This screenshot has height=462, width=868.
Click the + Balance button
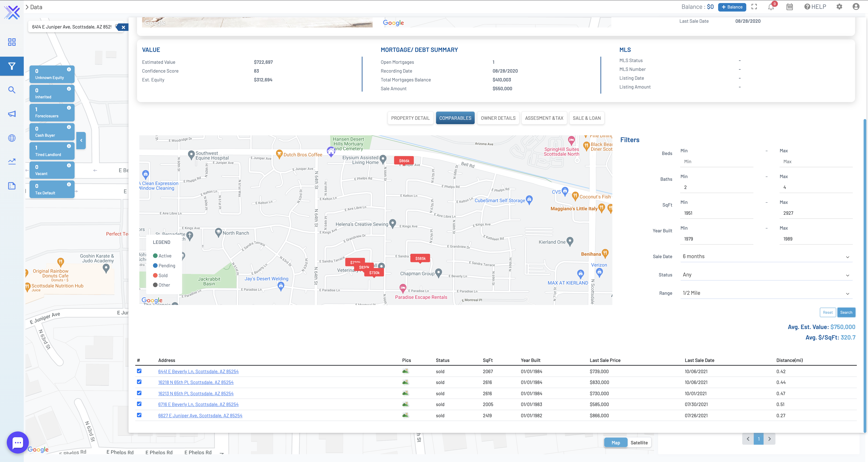(x=732, y=7)
